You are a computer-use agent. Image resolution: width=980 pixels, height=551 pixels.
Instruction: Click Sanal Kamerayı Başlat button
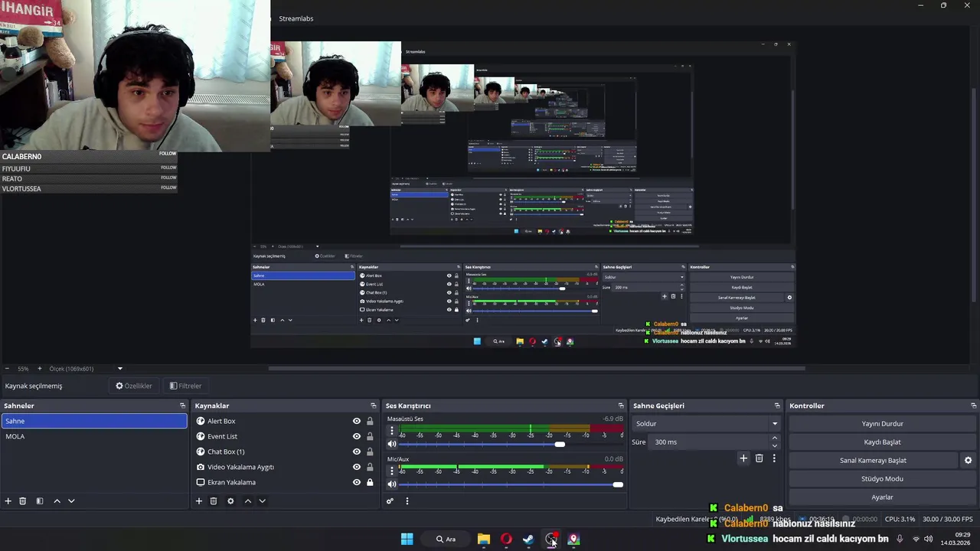click(x=873, y=461)
